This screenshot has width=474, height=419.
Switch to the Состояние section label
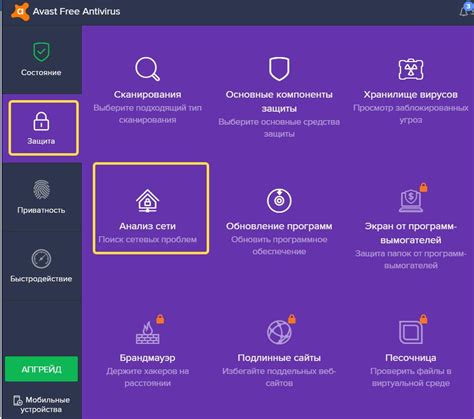point(41,72)
